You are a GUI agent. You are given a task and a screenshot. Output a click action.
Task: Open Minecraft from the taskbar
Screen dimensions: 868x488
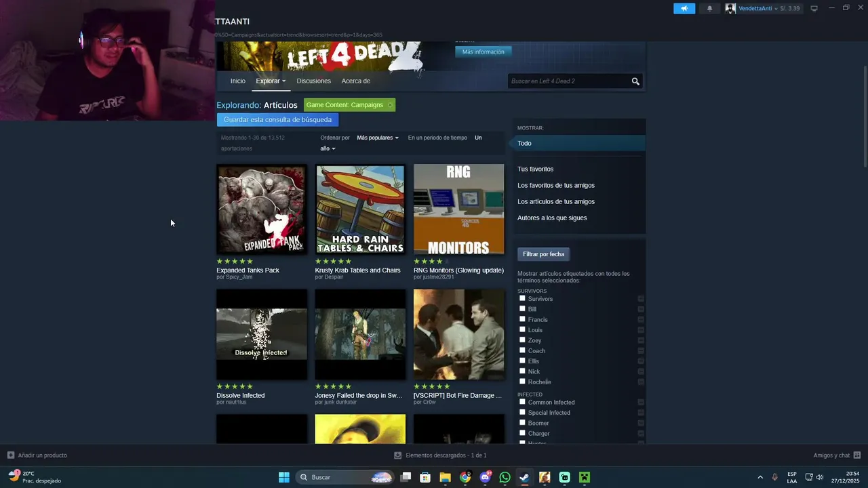[585, 477]
